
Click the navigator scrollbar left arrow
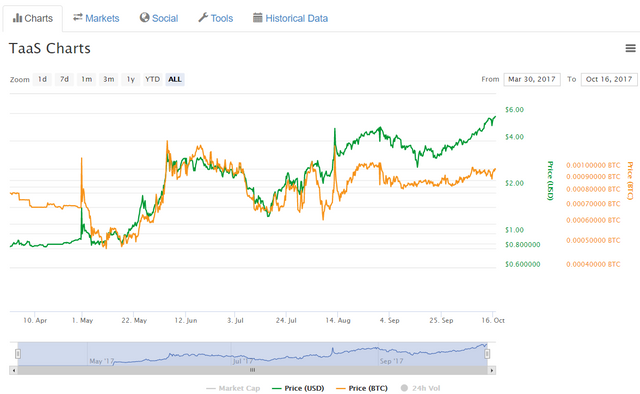14,370
